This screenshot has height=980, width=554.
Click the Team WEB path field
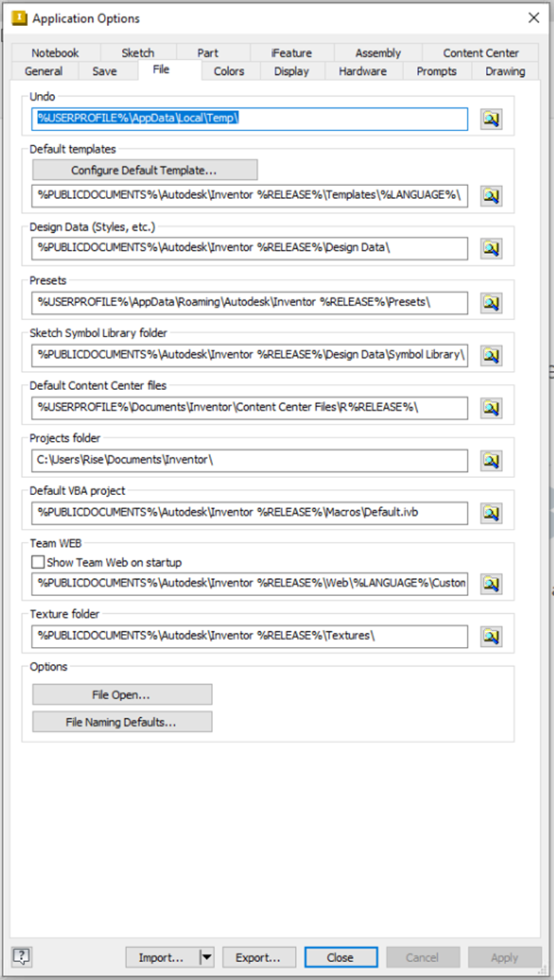click(x=250, y=583)
